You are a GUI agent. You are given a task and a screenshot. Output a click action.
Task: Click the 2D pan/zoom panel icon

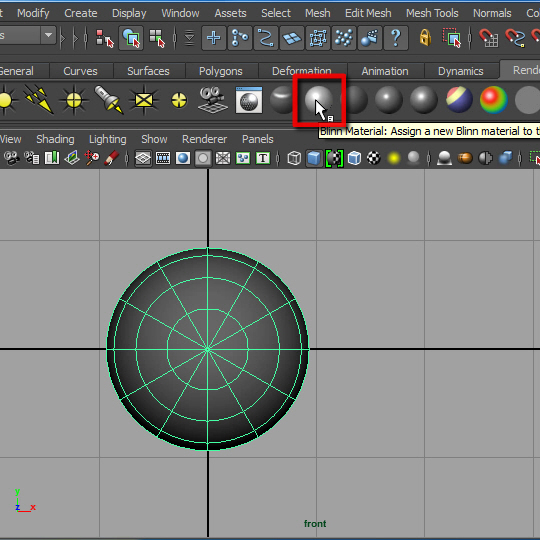coord(92,158)
